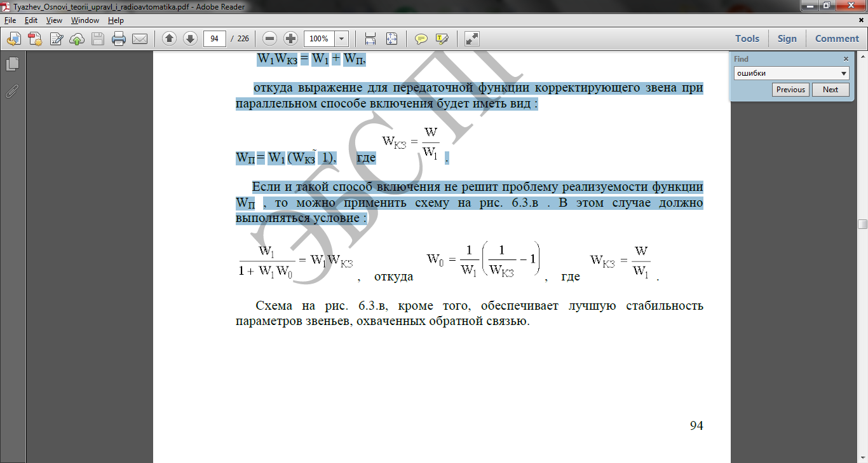Click the 100% zoom value field
This screenshot has width=868, height=463.
(319, 39)
